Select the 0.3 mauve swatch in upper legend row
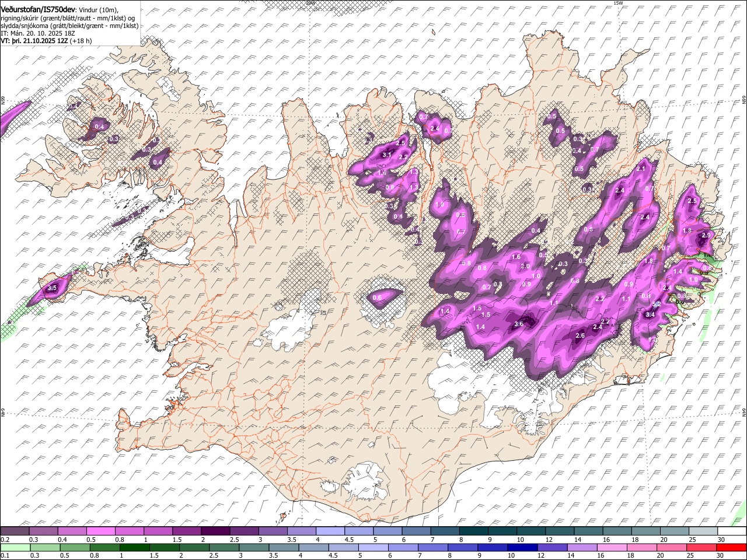The width and height of the screenshot is (747, 560). point(43,531)
